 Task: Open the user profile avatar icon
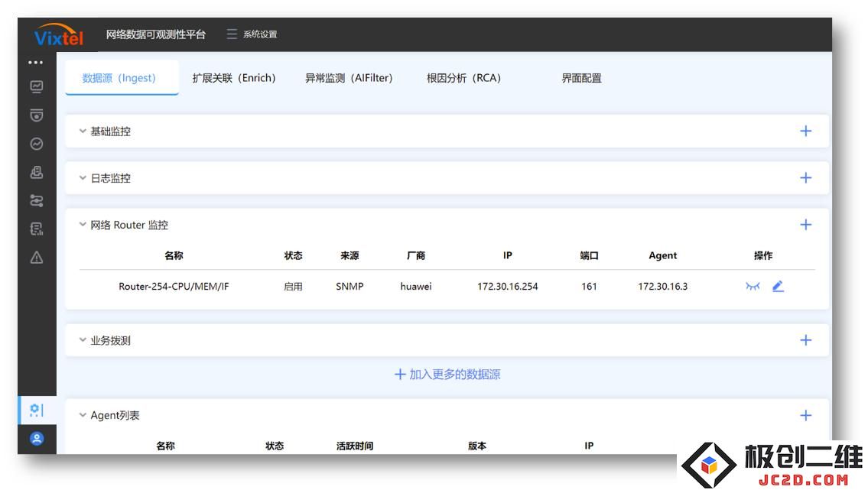tap(37, 439)
